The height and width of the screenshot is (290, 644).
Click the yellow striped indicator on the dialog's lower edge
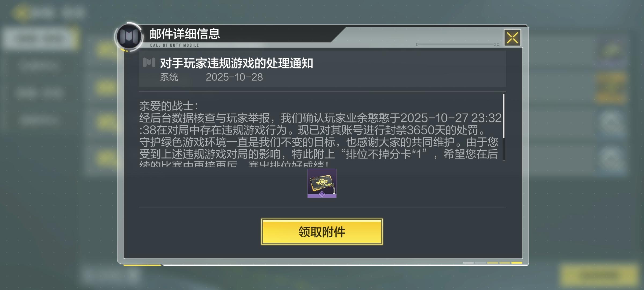492,263
